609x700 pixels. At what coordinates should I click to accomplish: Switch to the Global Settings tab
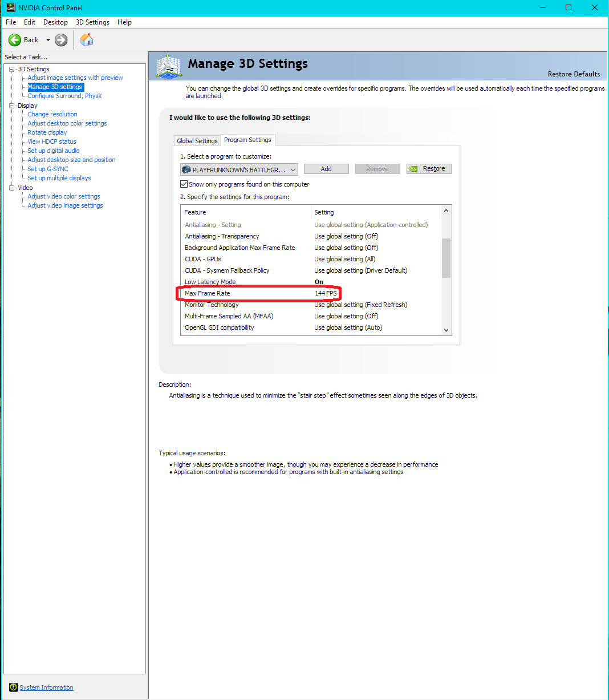coord(197,141)
